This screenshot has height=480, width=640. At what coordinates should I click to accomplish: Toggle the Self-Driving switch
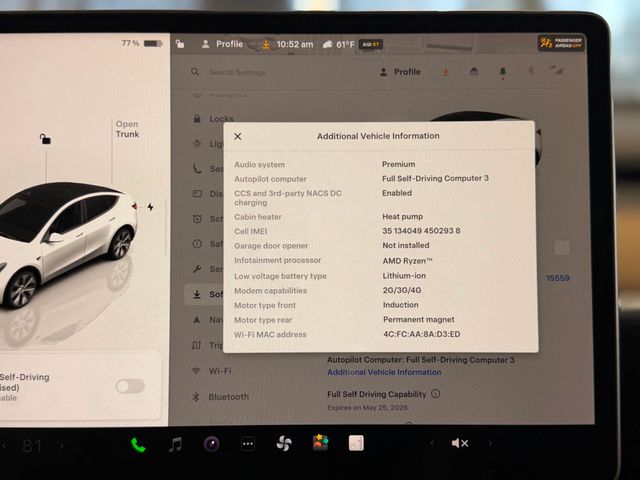point(130,386)
